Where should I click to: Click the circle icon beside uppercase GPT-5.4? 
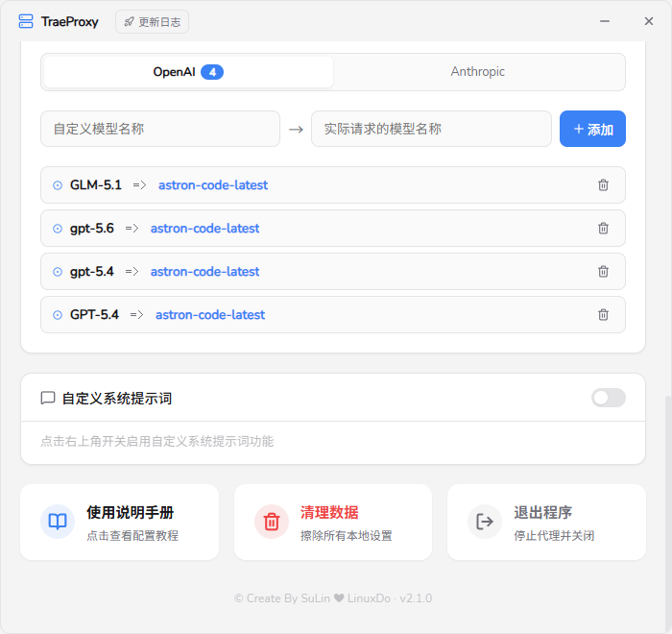click(58, 315)
